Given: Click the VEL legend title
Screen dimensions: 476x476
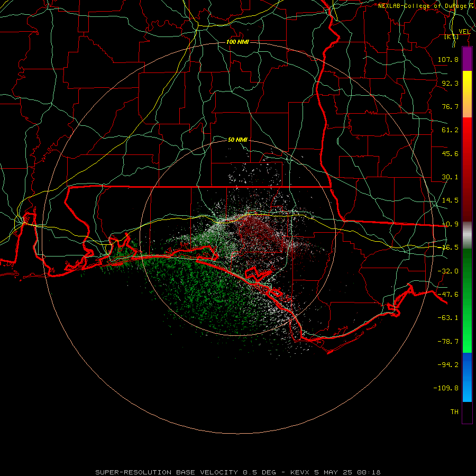Looking at the screenshot, I should pos(464,32).
